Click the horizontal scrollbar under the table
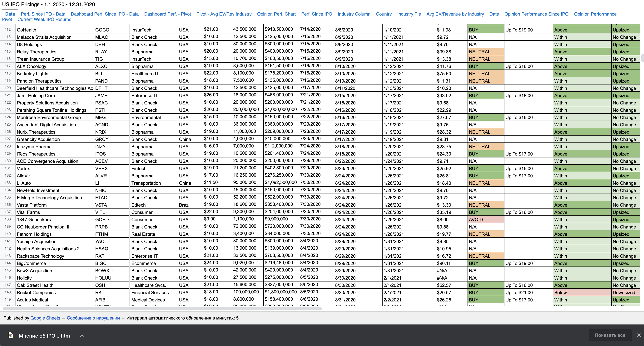 click(x=162, y=309)
